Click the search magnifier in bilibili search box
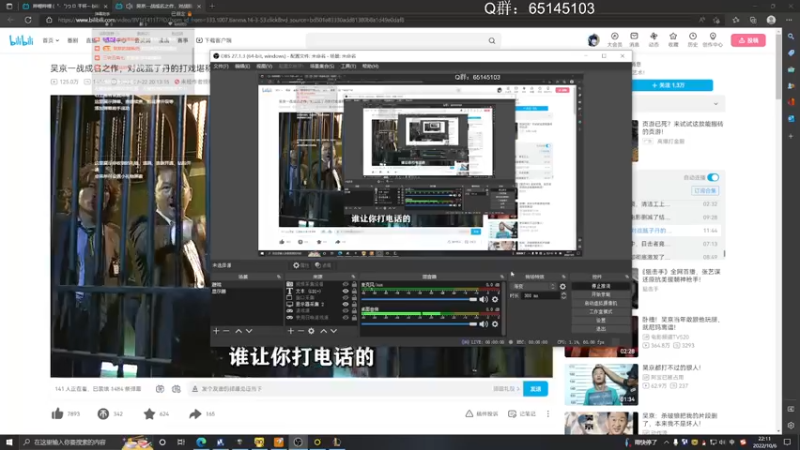This screenshot has height=450, width=800. [x=492, y=41]
